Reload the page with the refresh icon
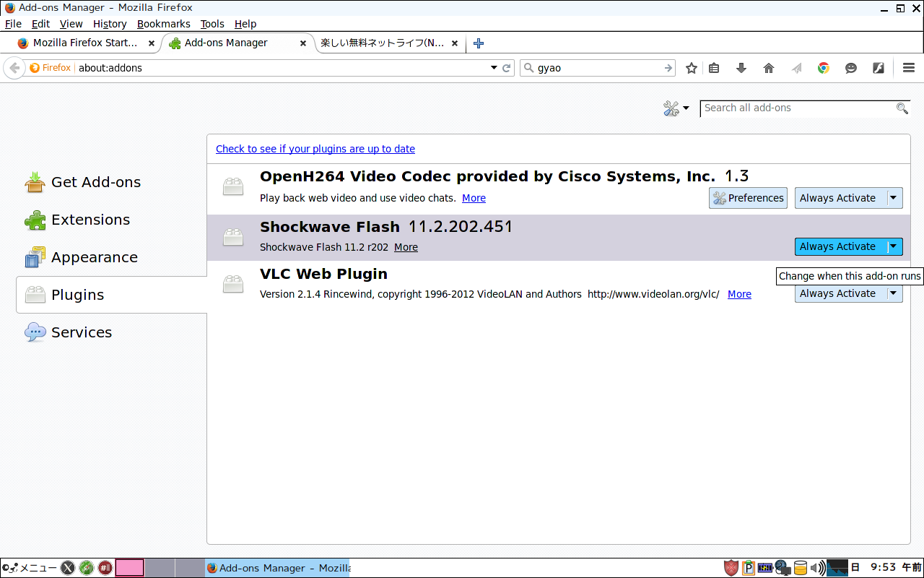 coord(507,68)
